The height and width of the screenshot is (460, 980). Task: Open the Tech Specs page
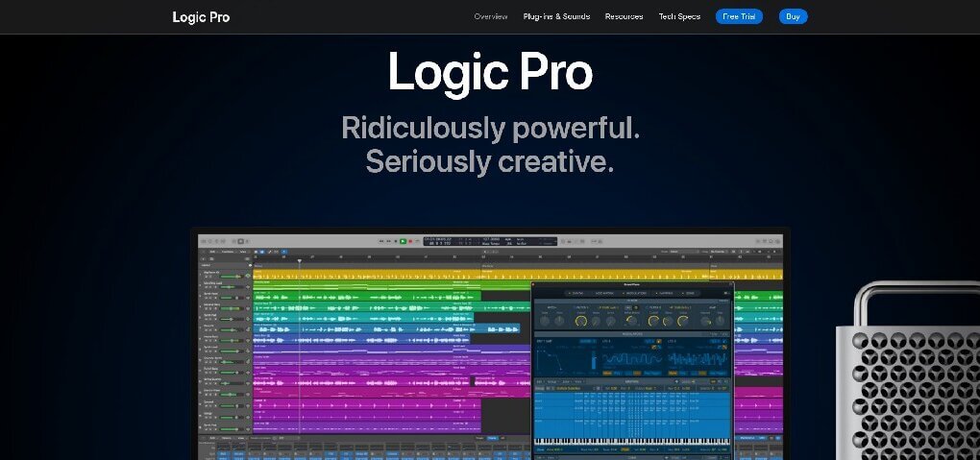pos(679,16)
